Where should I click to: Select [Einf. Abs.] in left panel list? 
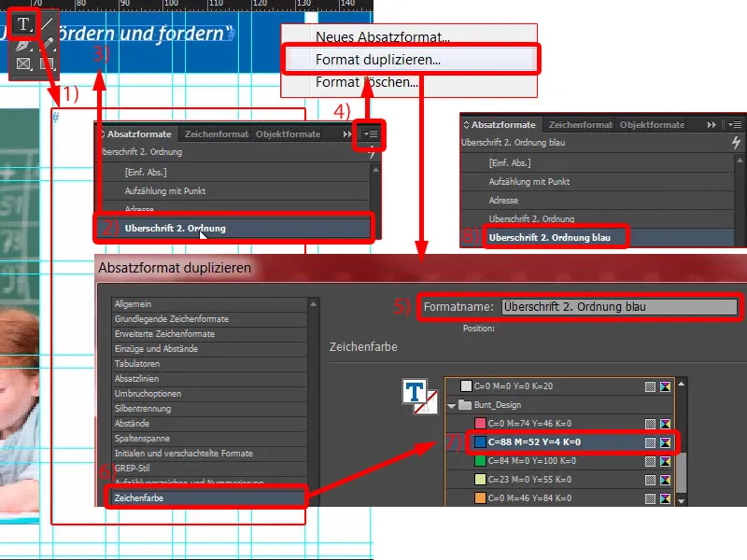233,172
